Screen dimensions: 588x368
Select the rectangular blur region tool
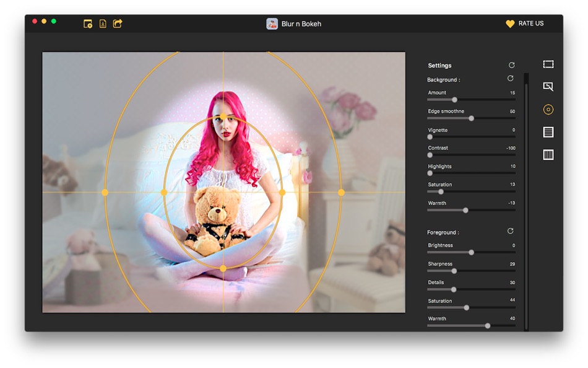coord(548,64)
